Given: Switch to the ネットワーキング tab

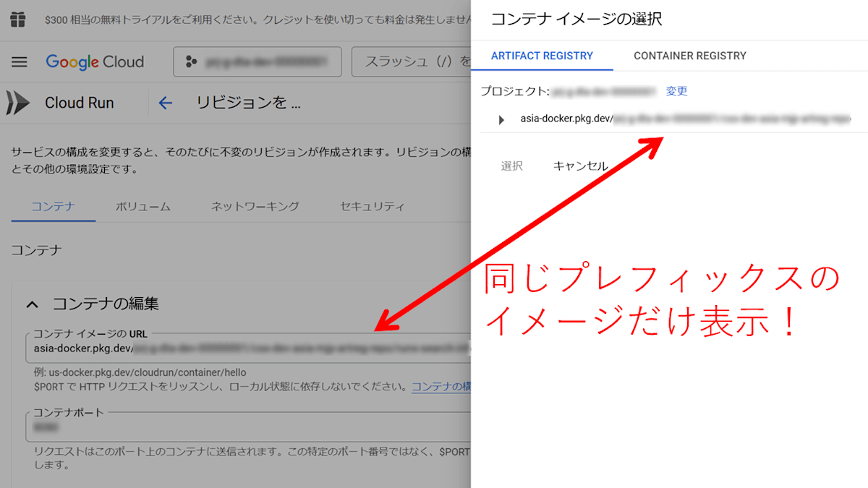Looking at the screenshot, I should (255, 207).
